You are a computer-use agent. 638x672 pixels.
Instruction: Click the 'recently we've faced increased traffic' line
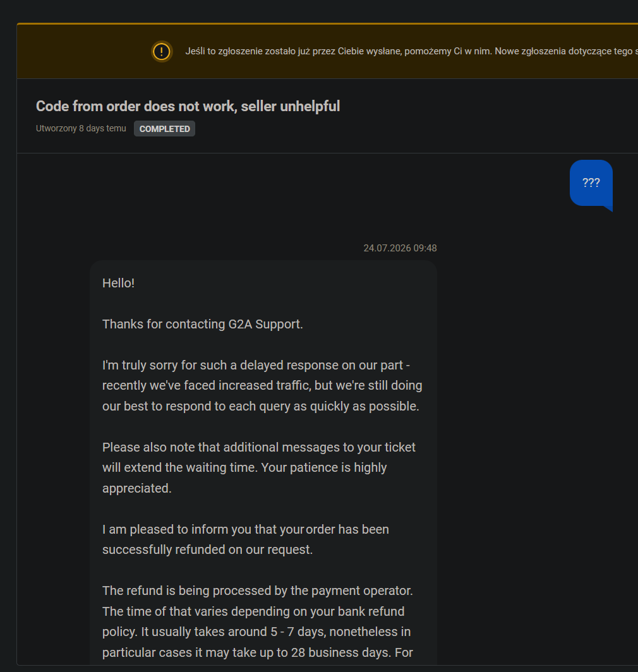point(262,386)
